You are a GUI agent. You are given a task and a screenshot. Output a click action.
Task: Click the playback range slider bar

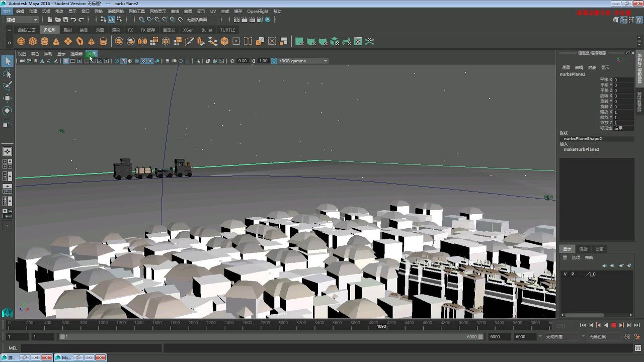[271, 337]
